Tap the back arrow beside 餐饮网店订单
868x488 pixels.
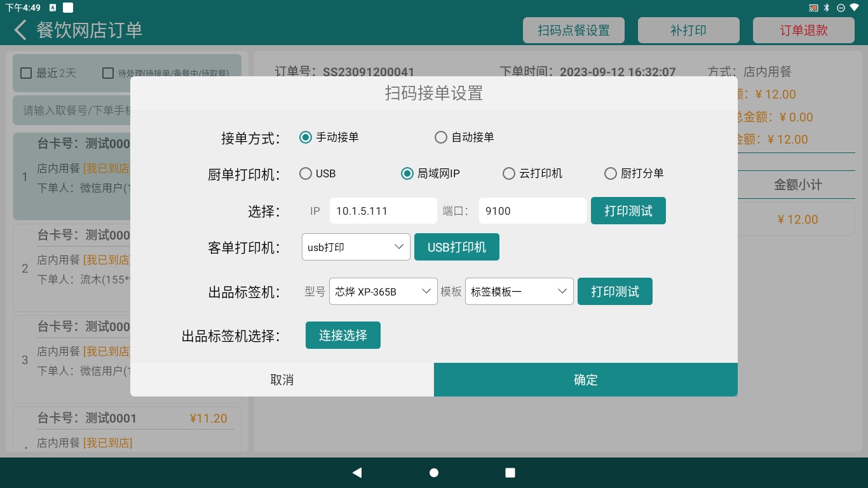(20, 30)
